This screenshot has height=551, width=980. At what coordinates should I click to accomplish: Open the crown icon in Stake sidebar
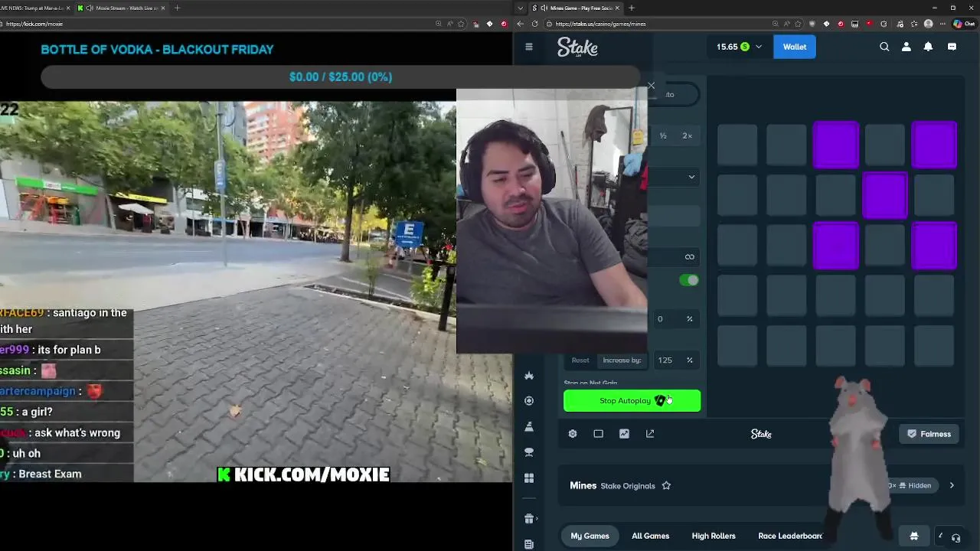click(x=529, y=376)
